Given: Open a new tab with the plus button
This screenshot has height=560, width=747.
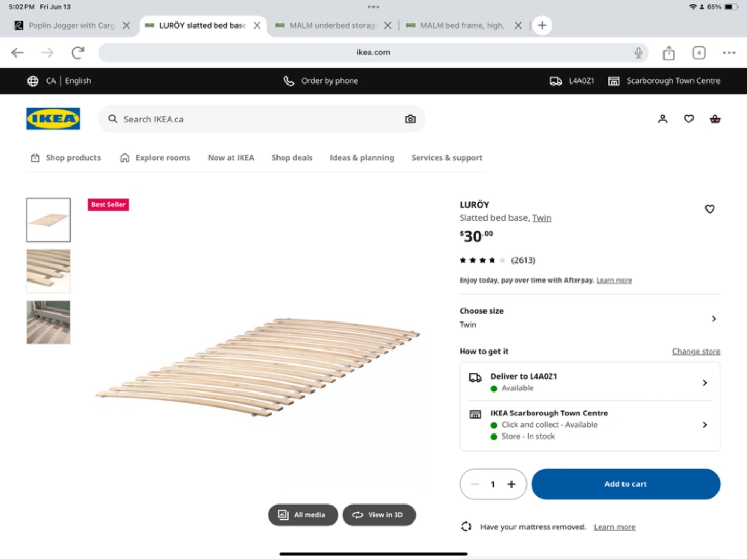Looking at the screenshot, I should 542,25.
